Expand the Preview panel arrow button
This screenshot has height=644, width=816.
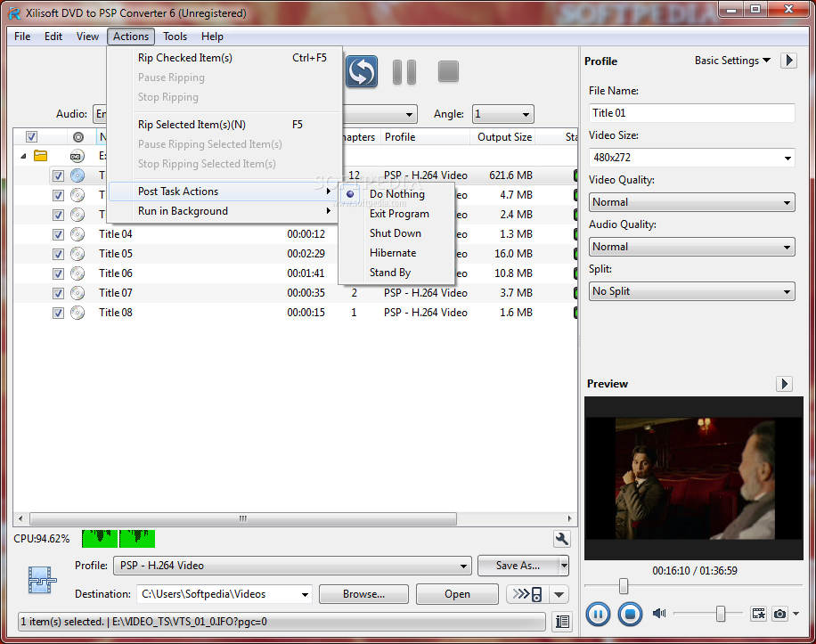(x=784, y=384)
